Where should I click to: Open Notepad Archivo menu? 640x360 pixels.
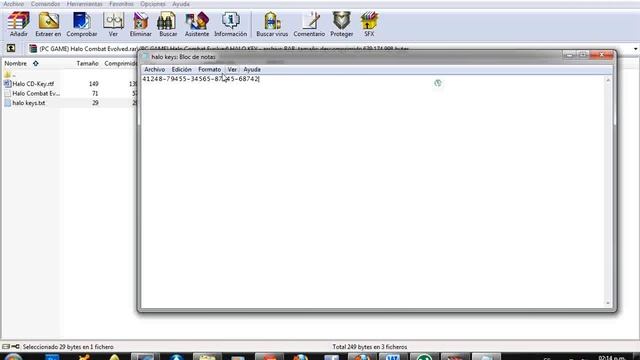[x=154, y=69]
